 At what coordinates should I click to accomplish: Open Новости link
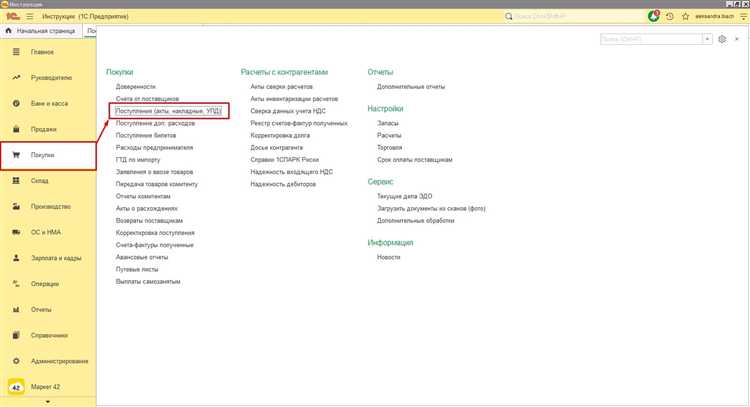pyautogui.click(x=388, y=257)
